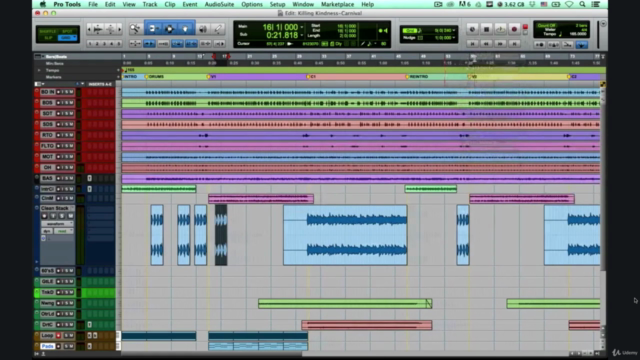The height and width of the screenshot is (360, 640).
Task: Click the Online sync button in transport
Action: [472, 29]
